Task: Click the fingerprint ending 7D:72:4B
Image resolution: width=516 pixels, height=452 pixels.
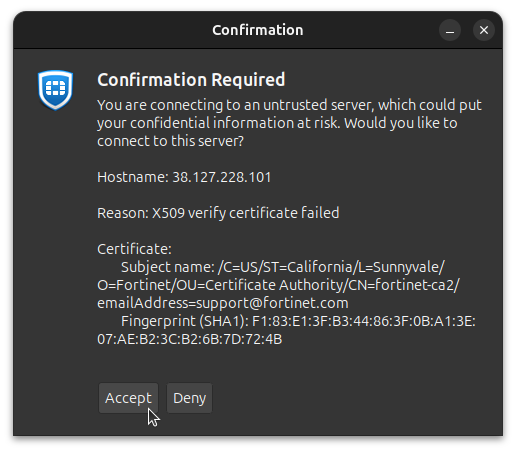Action: click(x=189, y=339)
